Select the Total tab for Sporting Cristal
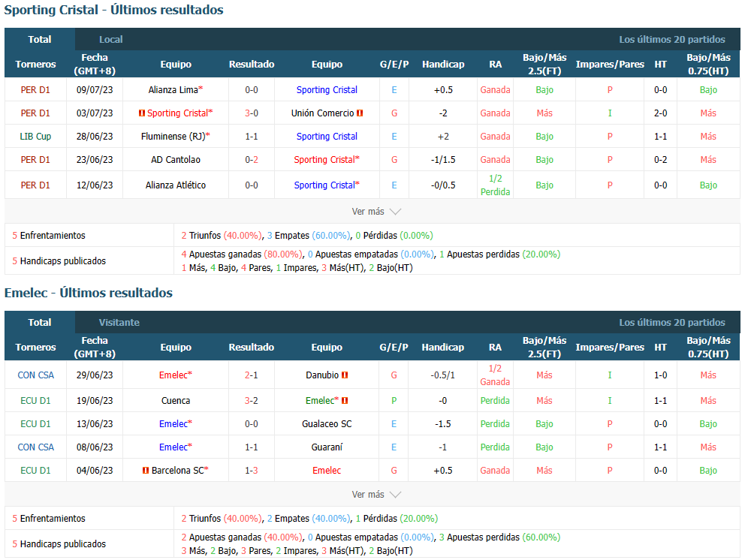The image size is (745, 560). point(40,40)
